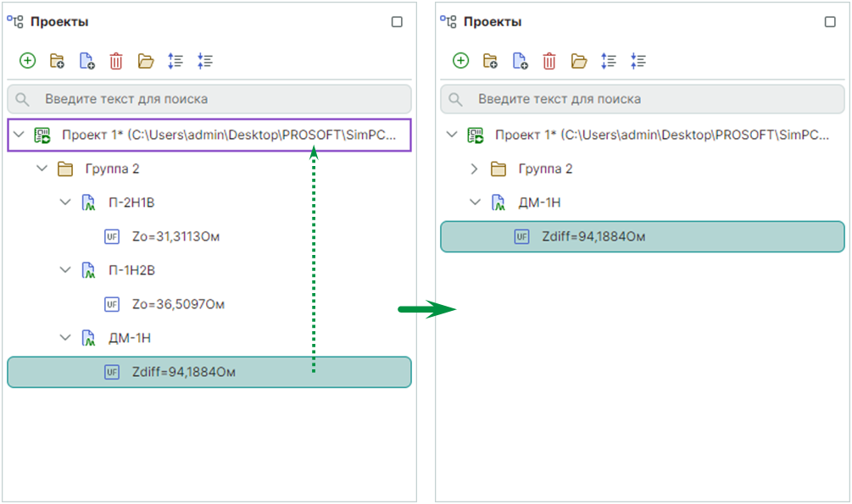Click open folder icon in right panel
Image resolution: width=852 pixels, height=504 pixels.
point(579,61)
